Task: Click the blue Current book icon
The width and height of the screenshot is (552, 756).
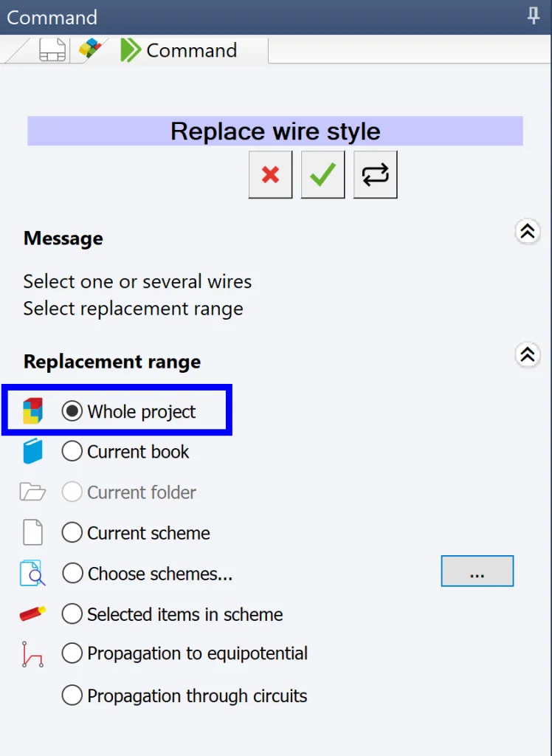Action: (x=32, y=452)
